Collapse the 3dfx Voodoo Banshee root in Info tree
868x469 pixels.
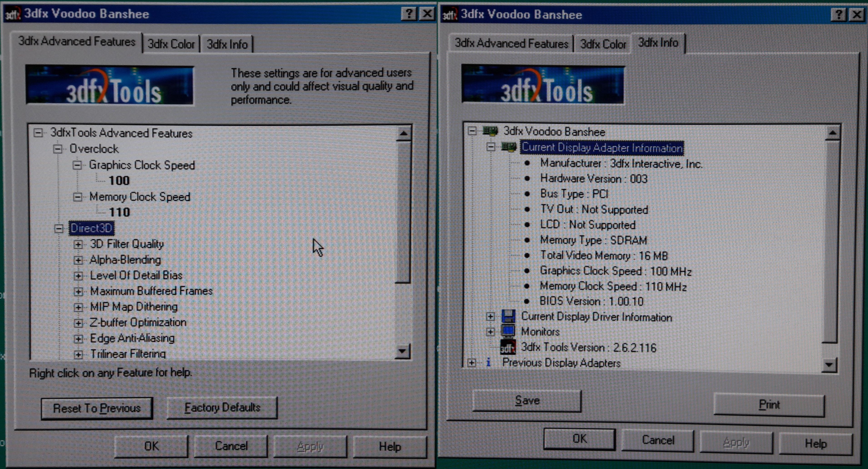click(472, 131)
